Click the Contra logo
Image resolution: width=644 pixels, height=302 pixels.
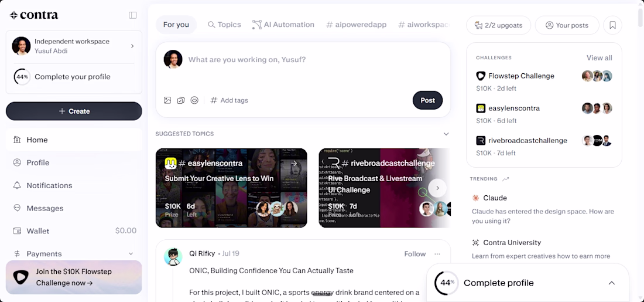(34, 15)
